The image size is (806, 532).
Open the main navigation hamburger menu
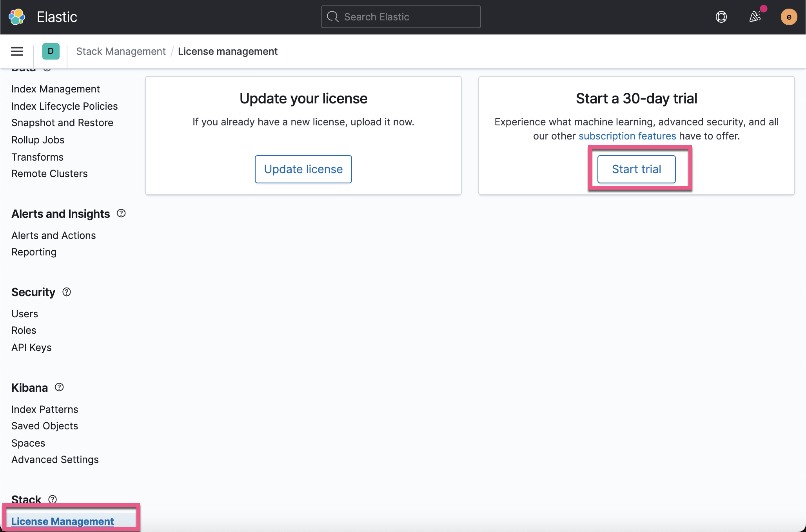(x=16, y=51)
